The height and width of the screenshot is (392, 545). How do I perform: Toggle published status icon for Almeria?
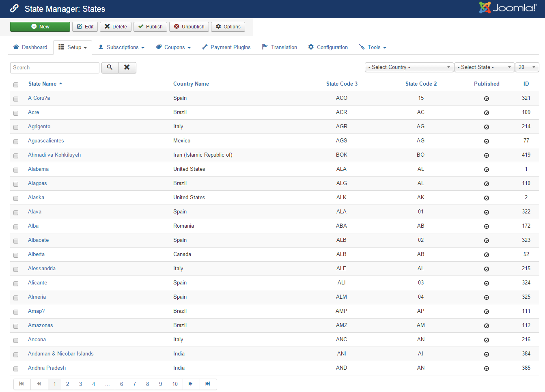[x=487, y=297]
